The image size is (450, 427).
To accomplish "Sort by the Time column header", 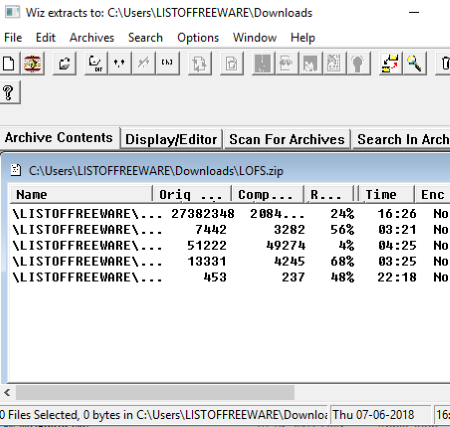I will [387, 195].
